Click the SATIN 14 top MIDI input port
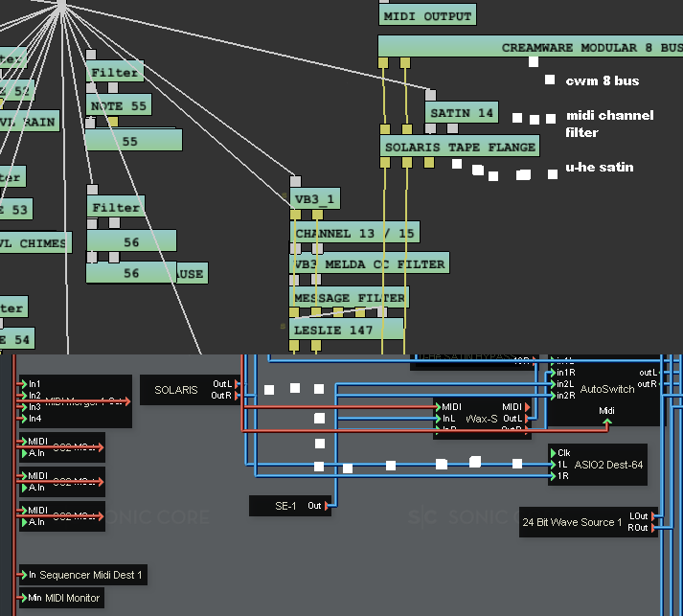This screenshot has height=616, width=683. tap(430, 95)
